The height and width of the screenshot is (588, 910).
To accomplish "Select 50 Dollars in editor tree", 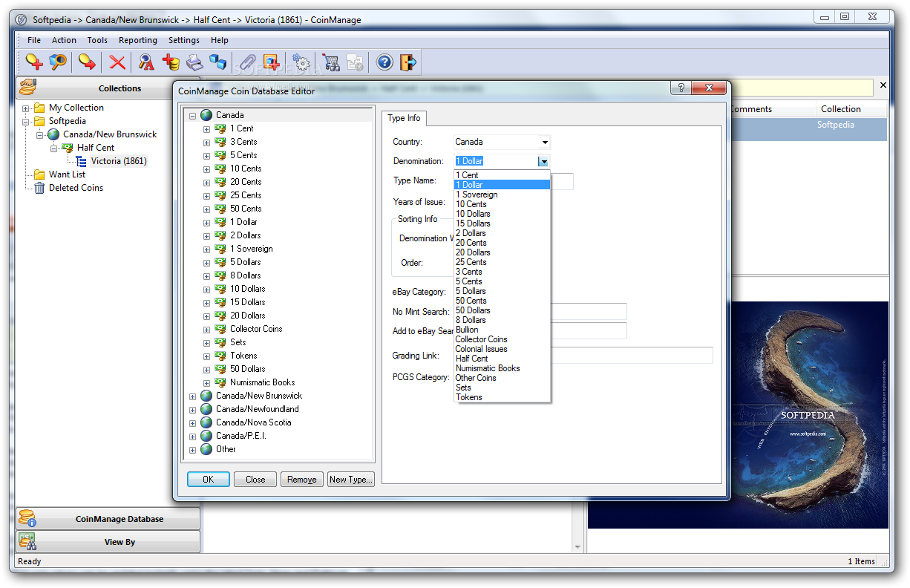I will point(247,369).
